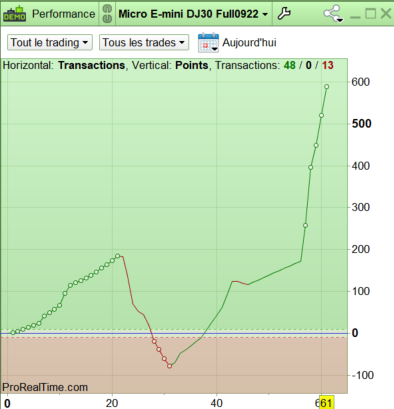Expand the Micro E-mini DJ30 Full0922 dropdown
Screen dimensions: 394x409
[193, 14]
